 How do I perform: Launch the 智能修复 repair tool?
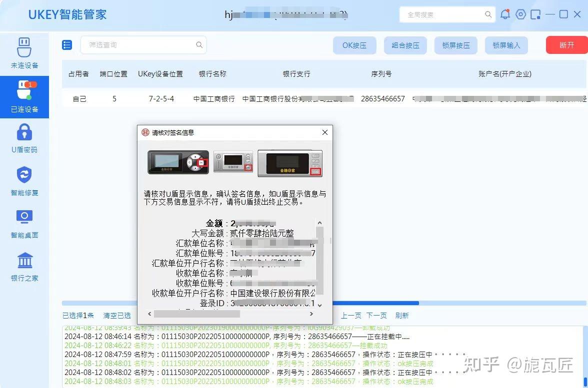(24, 182)
